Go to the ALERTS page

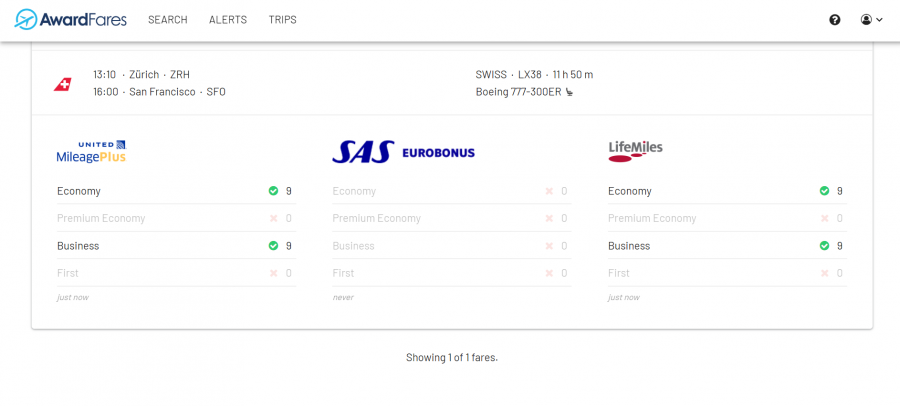click(x=228, y=20)
